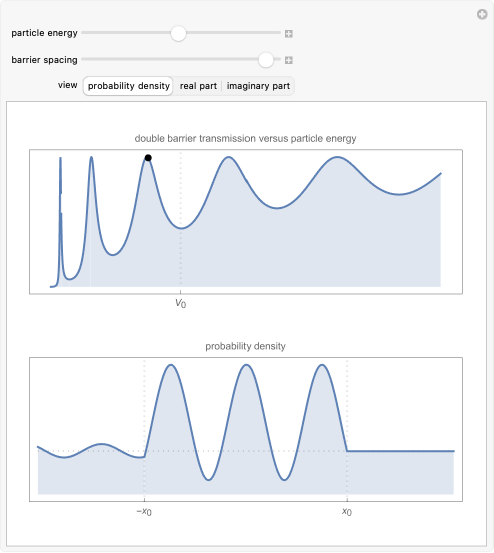Expand barrier spacing slider controls
Screen dimensions: 494x553
(x=288, y=60)
